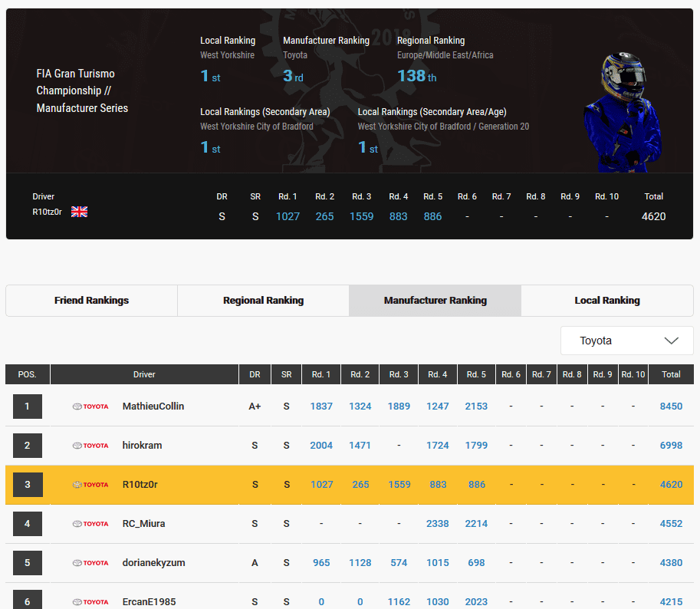Open driver RC_Miura's profile
The width and height of the screenshot is (700, 609).
(x=143, y=524)
